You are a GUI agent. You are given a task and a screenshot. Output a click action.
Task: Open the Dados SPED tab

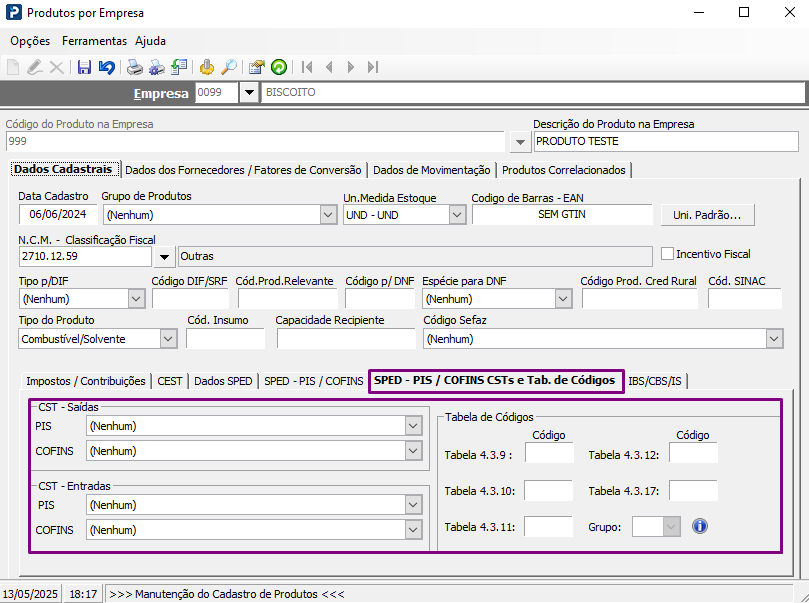coord(223,381)
